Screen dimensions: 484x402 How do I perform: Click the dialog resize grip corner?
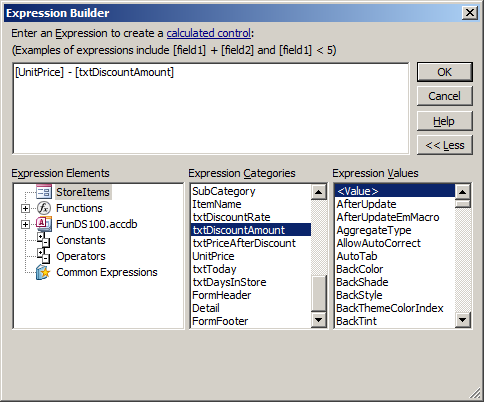[x=475, y=393]
